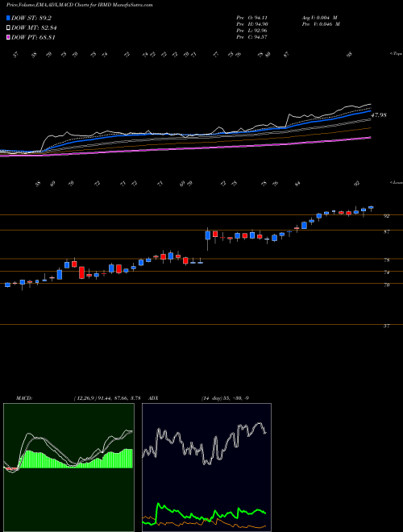Click the 92 price level label
This screenshot has width=403, height=532.
[386, 216]
